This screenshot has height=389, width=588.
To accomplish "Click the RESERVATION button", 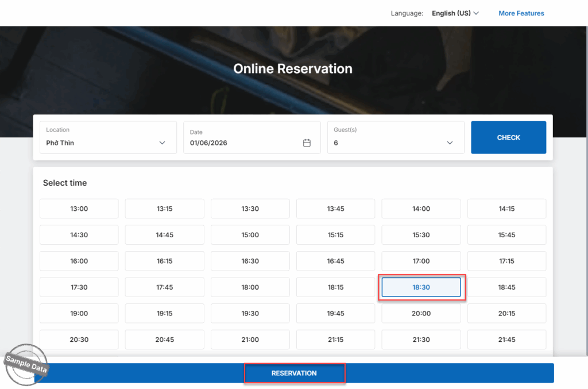I will 294,373.
